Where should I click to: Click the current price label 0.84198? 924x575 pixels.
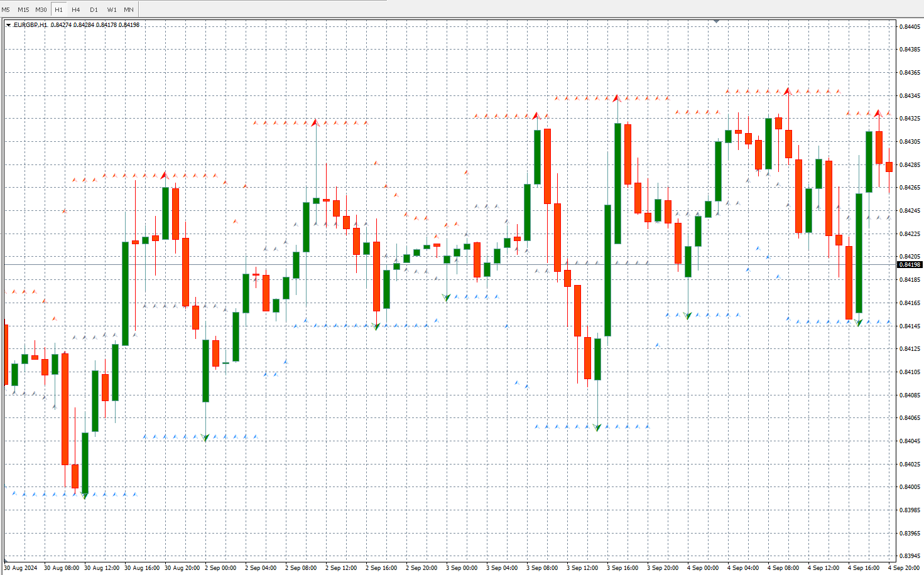(x=910, y=265)
